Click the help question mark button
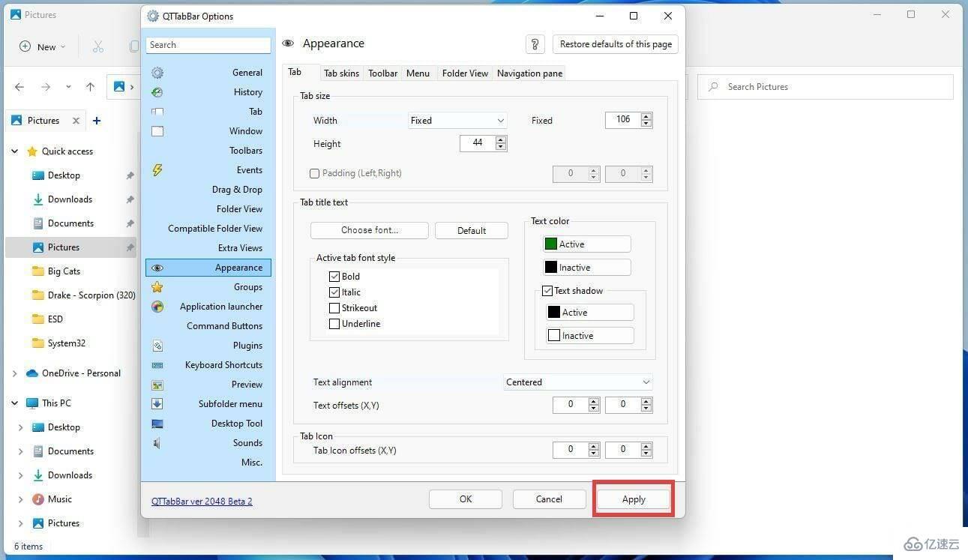968x560 pixels. pos(535,44)
